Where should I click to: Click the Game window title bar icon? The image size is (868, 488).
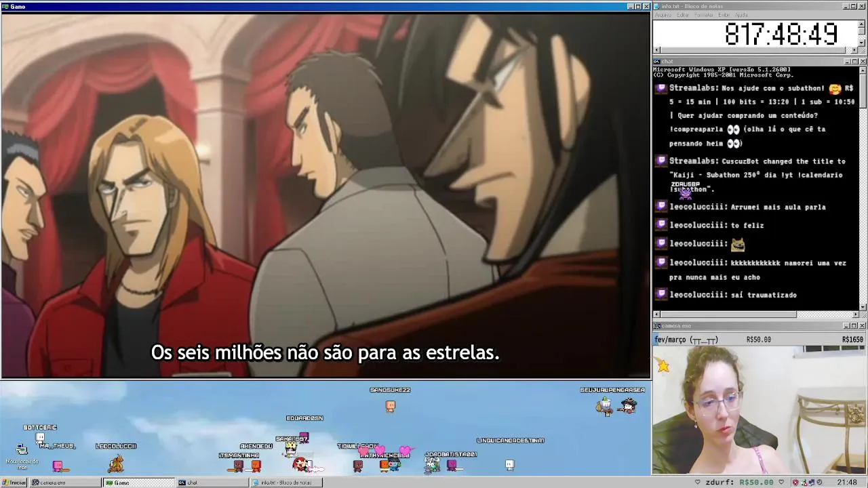tap(5, 6)
